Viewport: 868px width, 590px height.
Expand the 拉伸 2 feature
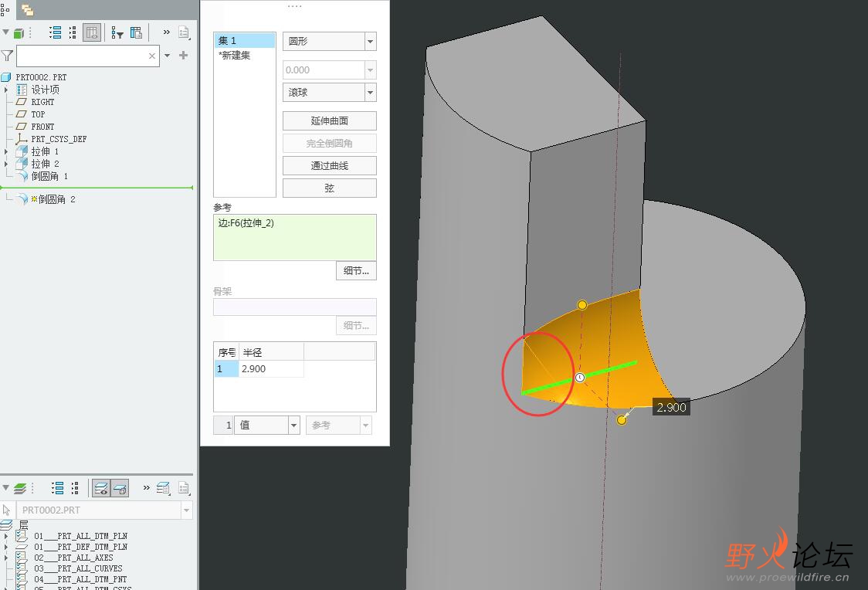(6, 164)
